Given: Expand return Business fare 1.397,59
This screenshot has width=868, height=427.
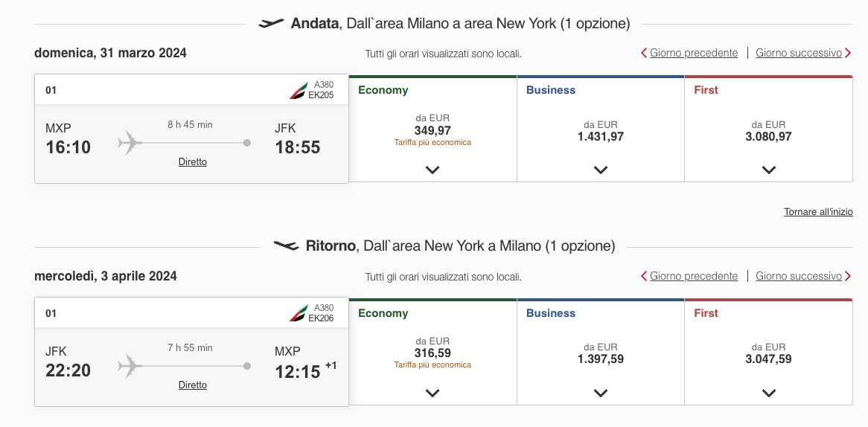Looking at the screenshot, I should coord(601,394).
